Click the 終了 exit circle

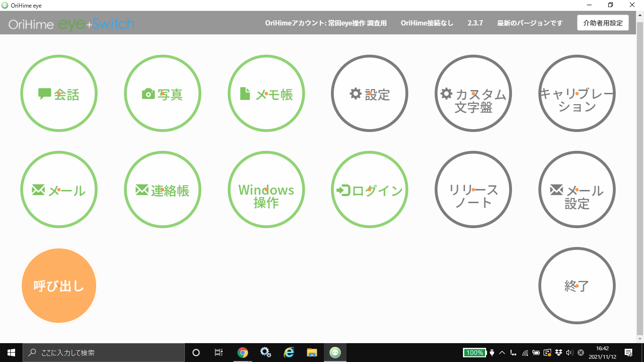click(577, 285)
